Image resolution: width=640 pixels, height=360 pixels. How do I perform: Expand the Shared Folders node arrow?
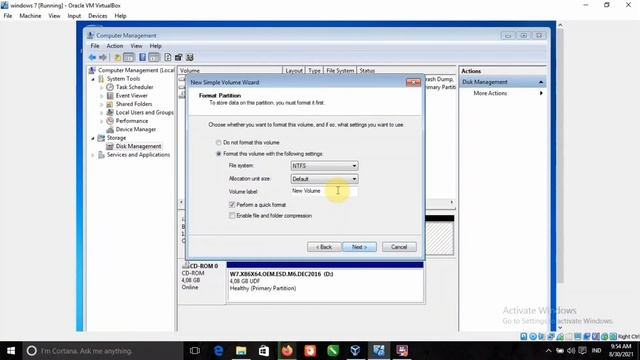click(102, 104)
